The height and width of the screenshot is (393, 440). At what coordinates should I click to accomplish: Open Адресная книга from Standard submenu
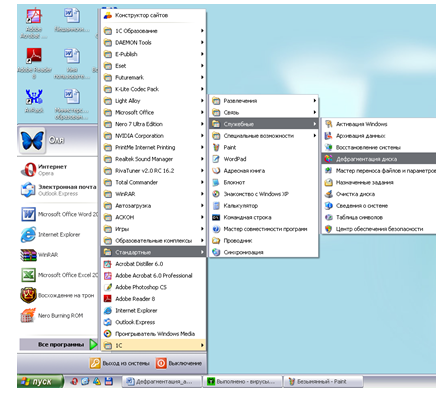click(263, 171)
